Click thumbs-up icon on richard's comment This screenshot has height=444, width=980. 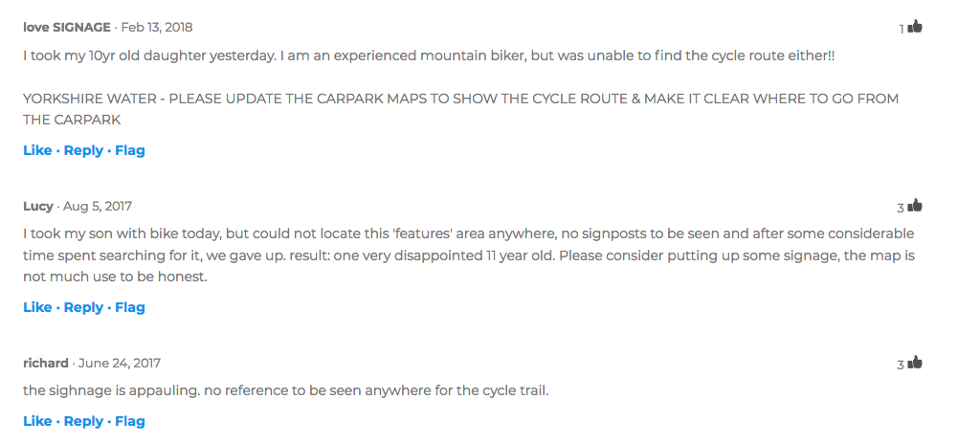(915, 363)
